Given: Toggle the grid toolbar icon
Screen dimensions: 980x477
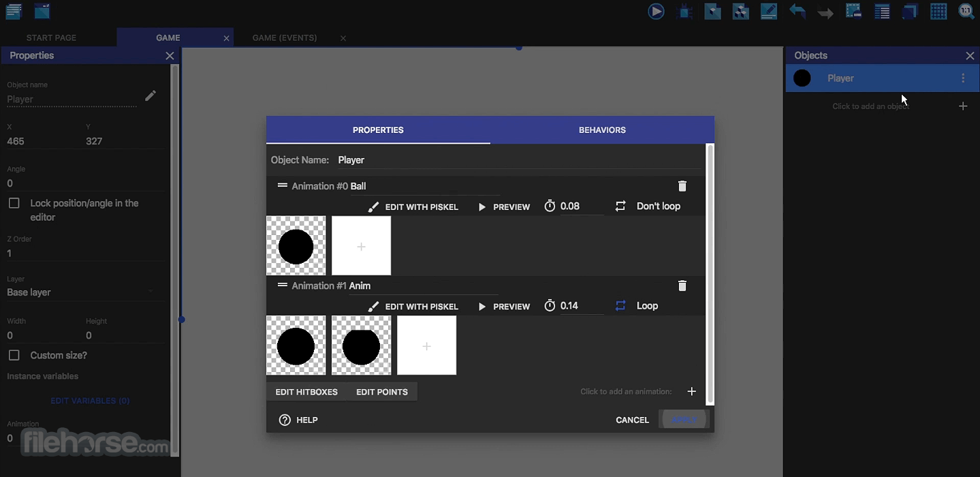Looking at the screenshot, I should 938,12.
